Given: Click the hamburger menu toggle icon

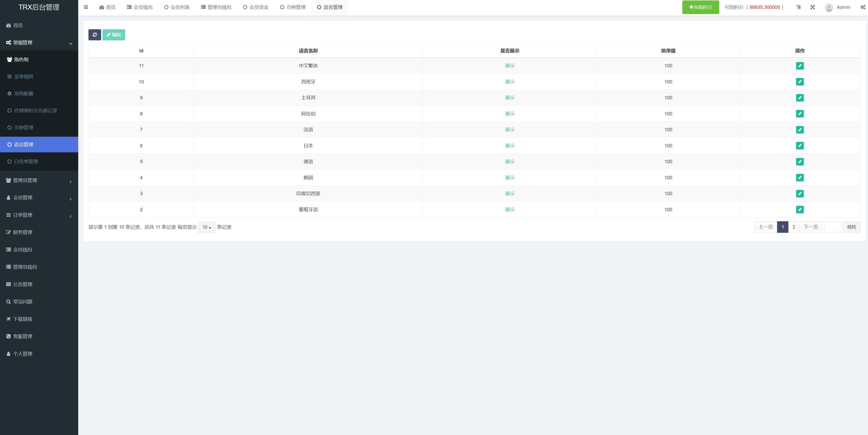Looking at the screenshot, I should tap(86, 7).
